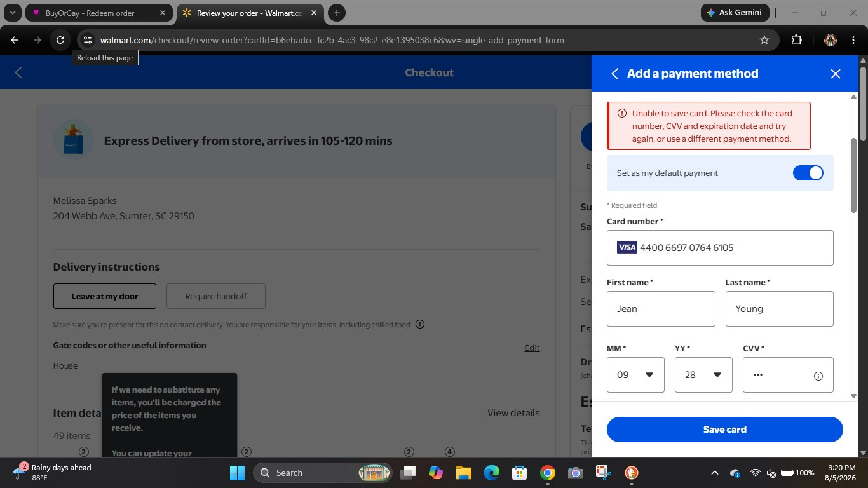Click the First name field containing Jean
The height and width of the screenshot is (488, 868).
point(661,309)
